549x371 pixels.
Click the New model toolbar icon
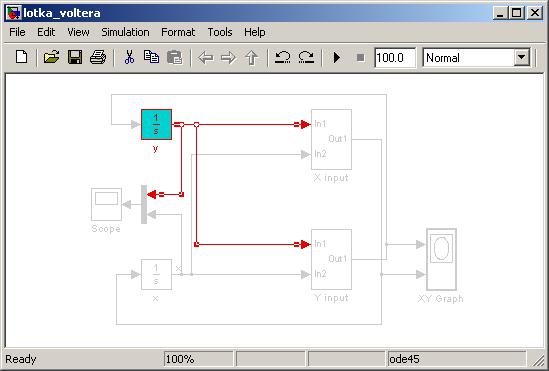point(22,57)
